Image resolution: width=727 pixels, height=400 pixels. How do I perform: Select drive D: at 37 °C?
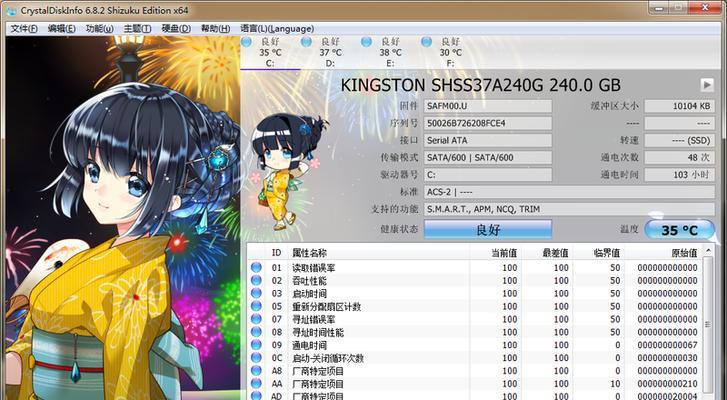[x=331, y=52]
